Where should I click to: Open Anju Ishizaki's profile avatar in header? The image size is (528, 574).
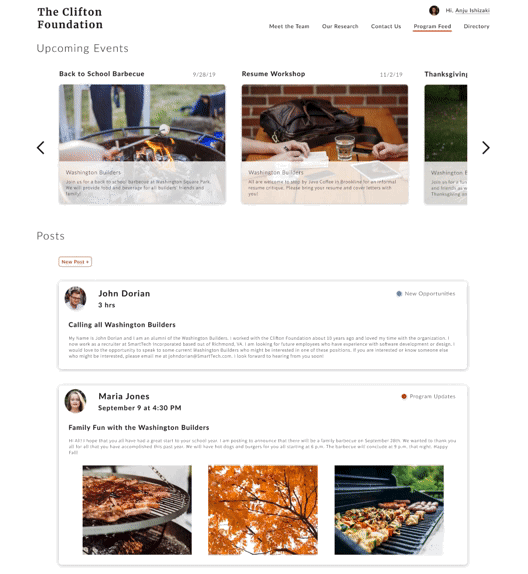click(434, 11)
